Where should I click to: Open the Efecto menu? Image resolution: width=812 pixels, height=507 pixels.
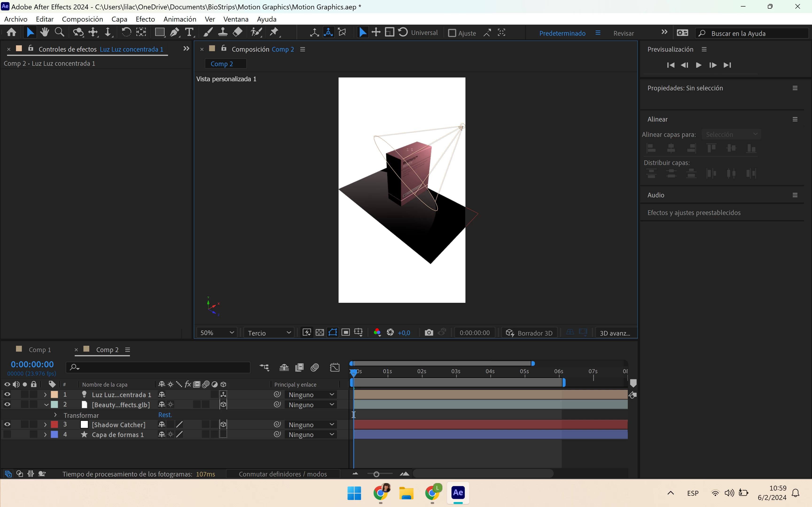click(x=145, y=19)
